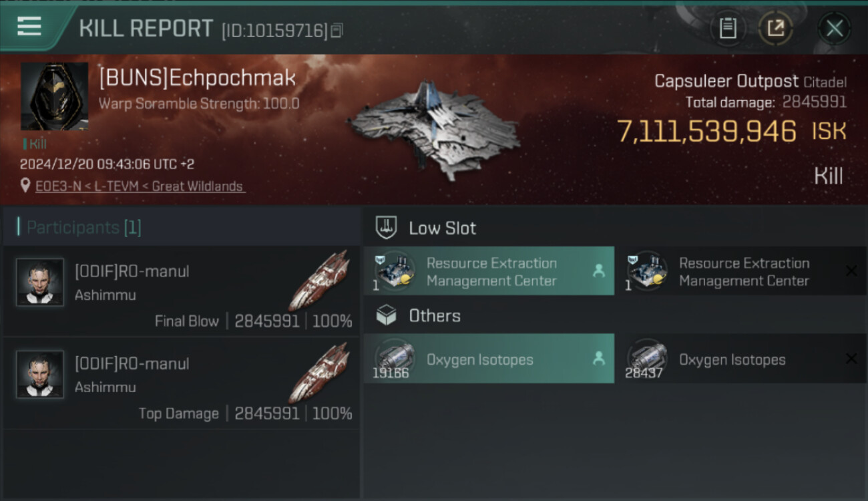This screenshot has height=501, width=868.
Task: Click Ashimmu ship icon for Top Damage
Action: click(x=320, y=373)
